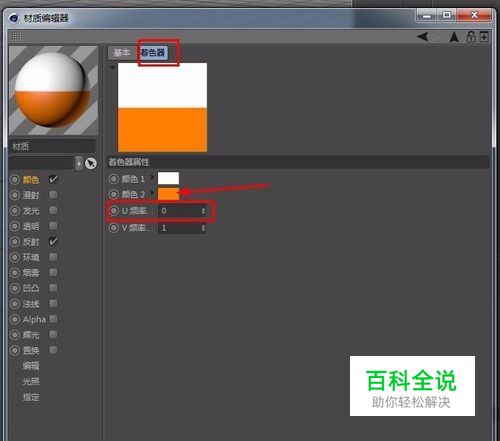Viewport: 500px width, 441px height.
Task: Expand the 颜色 1 color options triangle
Action: click(x=153, y=177)
